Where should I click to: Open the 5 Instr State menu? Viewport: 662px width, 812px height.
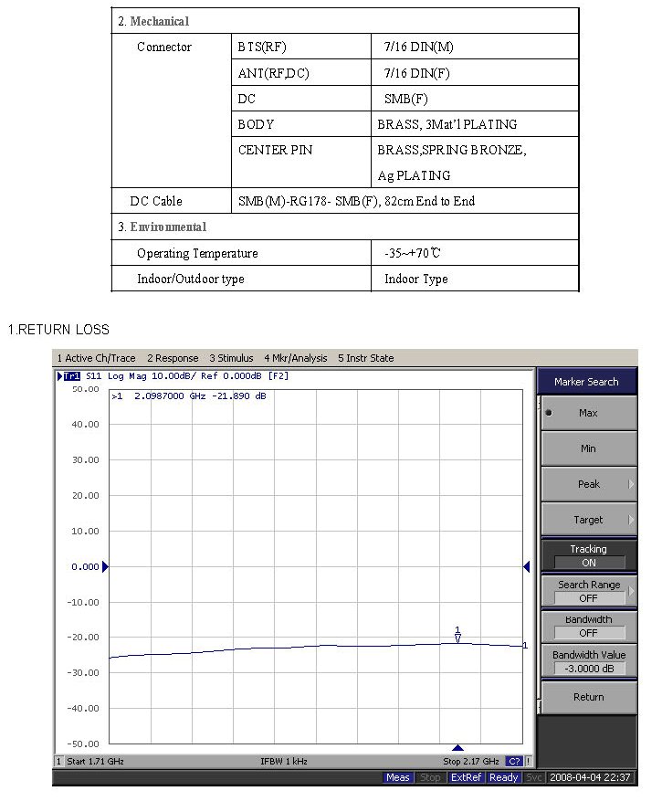[x=366, y=358]
